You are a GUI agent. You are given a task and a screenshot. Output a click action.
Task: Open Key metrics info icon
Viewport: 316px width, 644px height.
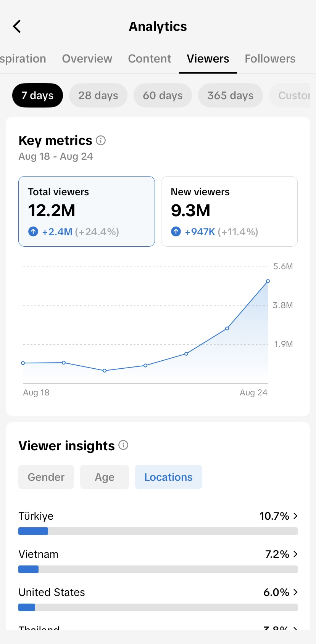point(101,140)
